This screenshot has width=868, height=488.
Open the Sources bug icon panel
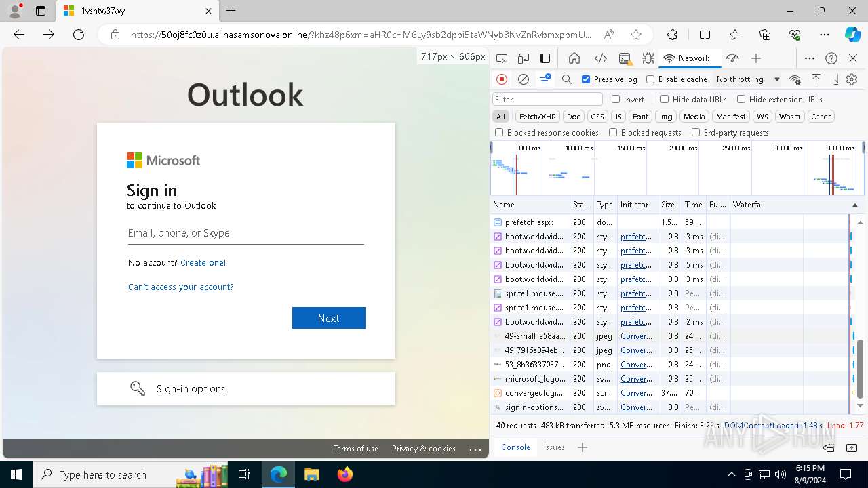pos(648,58)
